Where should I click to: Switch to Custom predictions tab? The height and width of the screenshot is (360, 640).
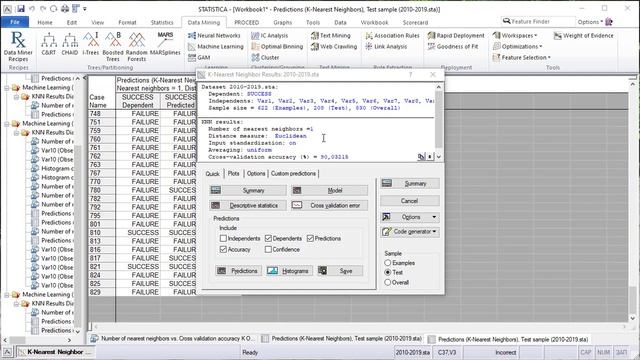click(x=293, y=173)
